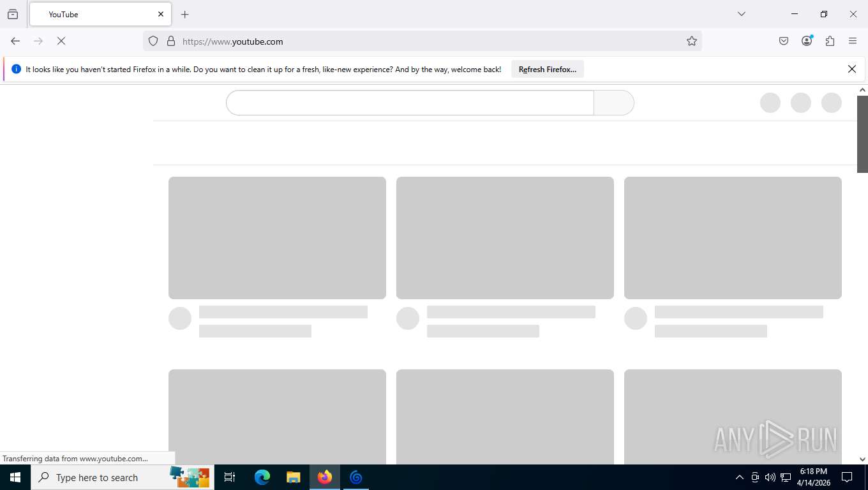Screen dimensions: 868x490
Task: Open Task View in taskbar
Action: (230, 477)
